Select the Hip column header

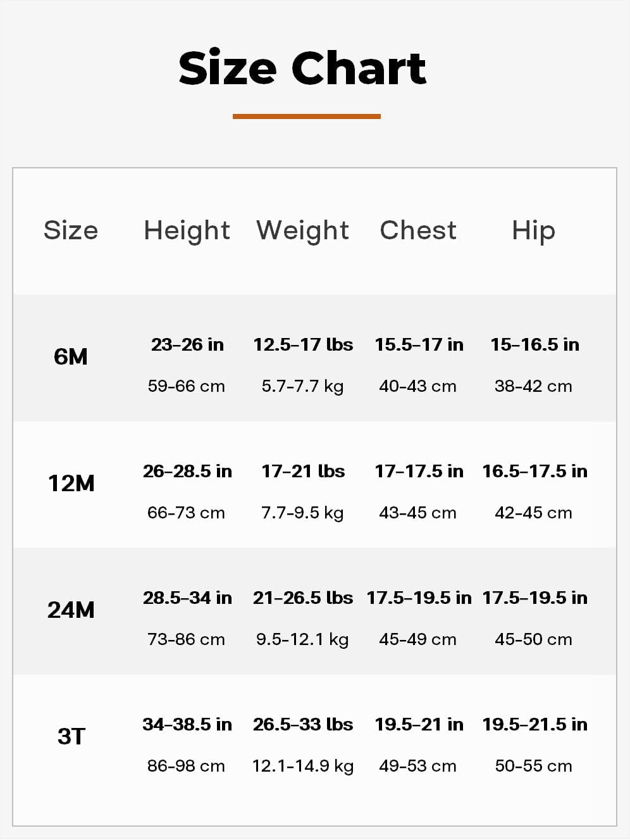[x=533, y=230]
